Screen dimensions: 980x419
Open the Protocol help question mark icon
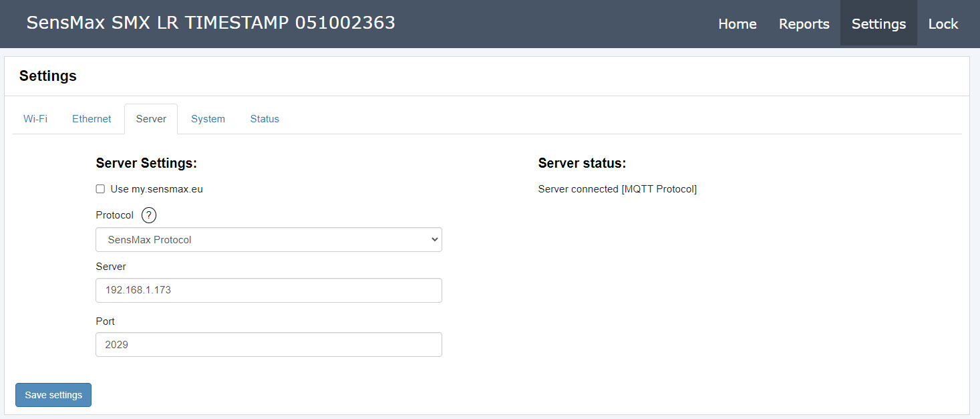149,215
